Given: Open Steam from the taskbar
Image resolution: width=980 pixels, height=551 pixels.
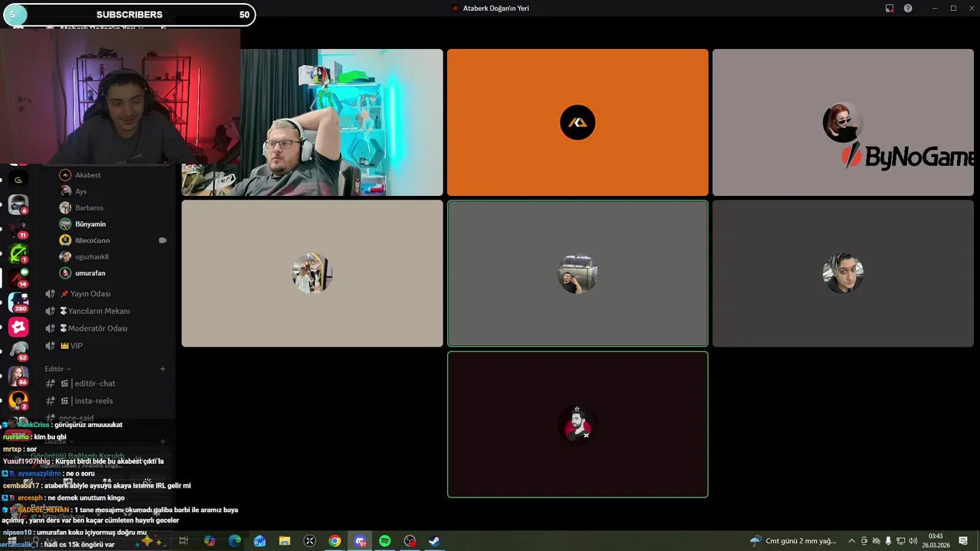Looking at the screenshot, I should [x=434, y=541].
